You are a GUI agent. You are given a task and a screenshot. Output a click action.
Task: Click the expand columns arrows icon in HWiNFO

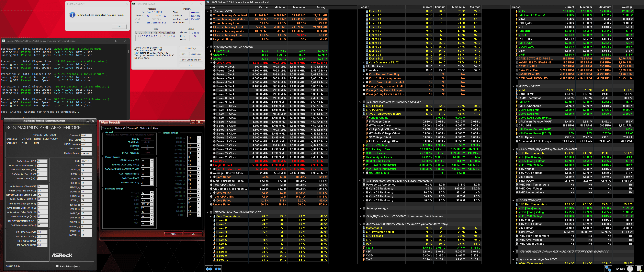[x=209, y=269]
